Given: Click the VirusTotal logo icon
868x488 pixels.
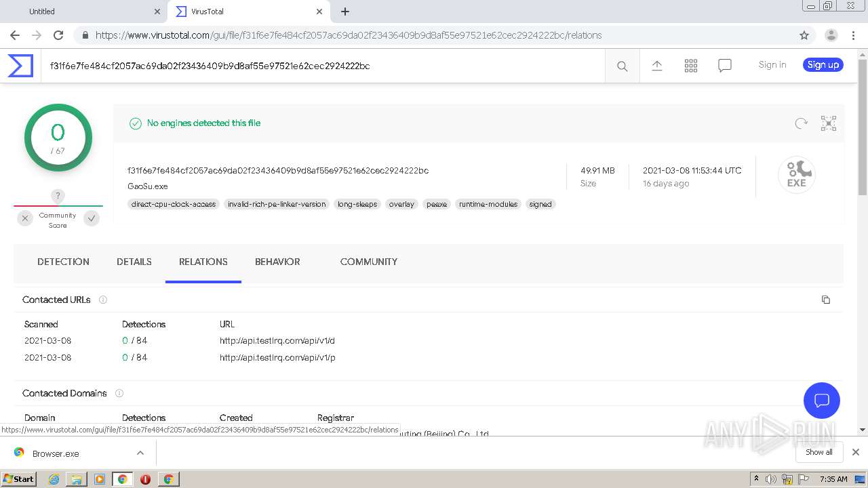Looking at the screenshot, I should coord(20,66).
